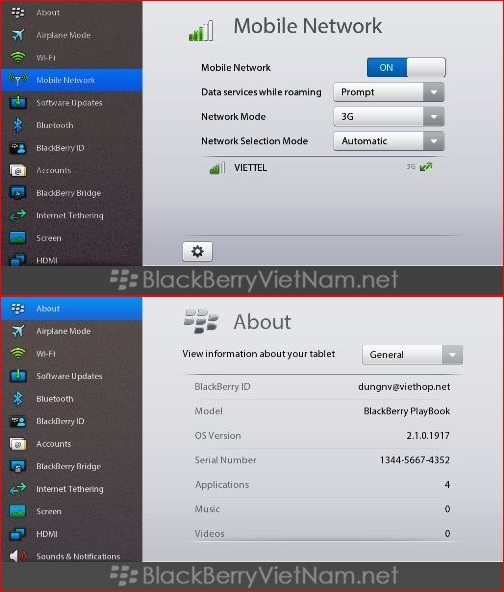Click the Airplane Mode icon in top sidebar
Screen dimensions: 504x592
click(x=18, y=35)
